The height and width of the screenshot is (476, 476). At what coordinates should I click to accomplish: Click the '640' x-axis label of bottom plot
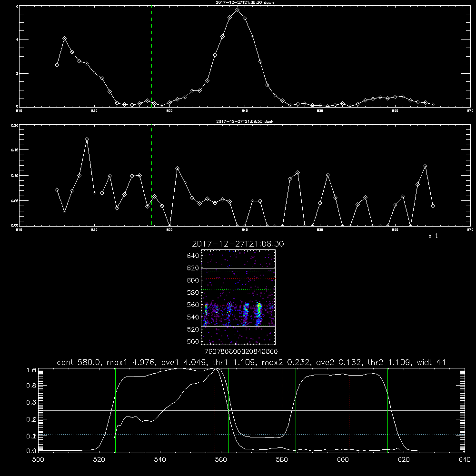(465, 459)
